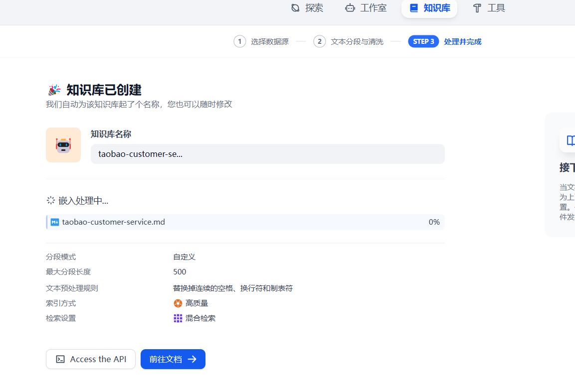Click the 嵌入处理中... status text
This screenshot has height=392, width=575.
click(83, 201)
